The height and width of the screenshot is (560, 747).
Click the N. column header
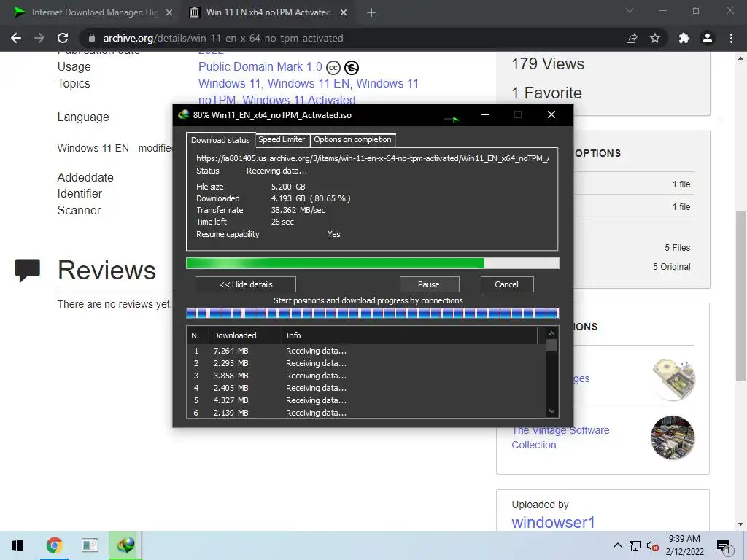(x=198, y=335)
